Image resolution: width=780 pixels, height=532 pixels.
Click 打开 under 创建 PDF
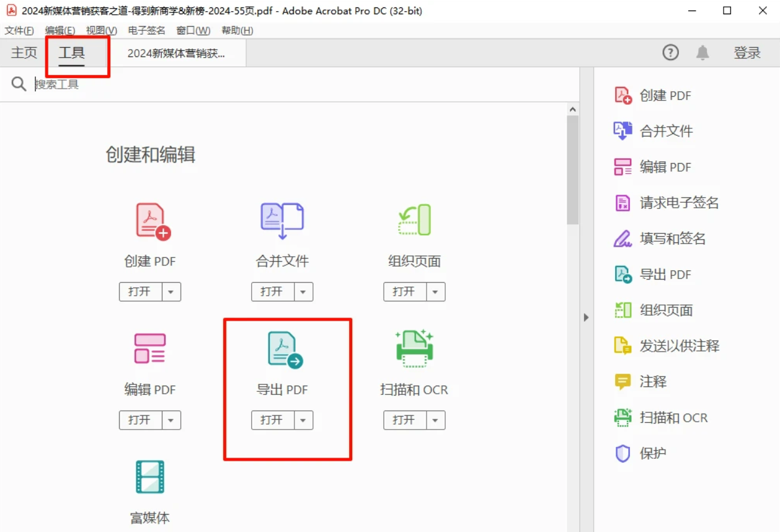(x=140, y=291)
